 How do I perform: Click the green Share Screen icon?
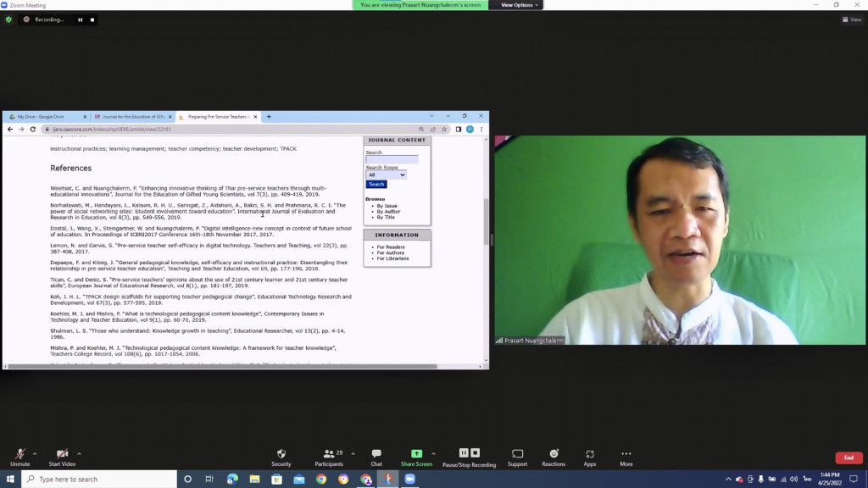click(x=416, y=454)
